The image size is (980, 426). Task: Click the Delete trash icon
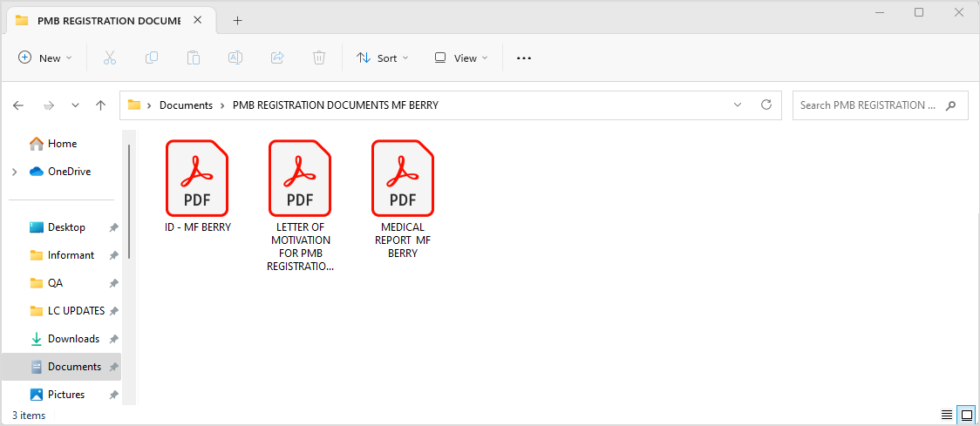click(x=319, y=58)
